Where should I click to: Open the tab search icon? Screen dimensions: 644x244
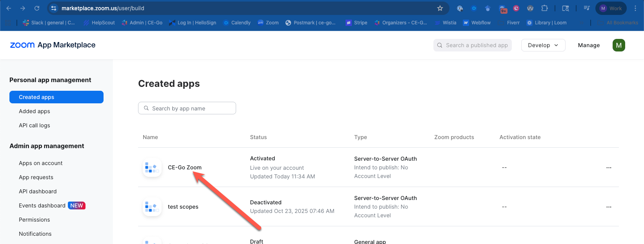click(566, 8)
